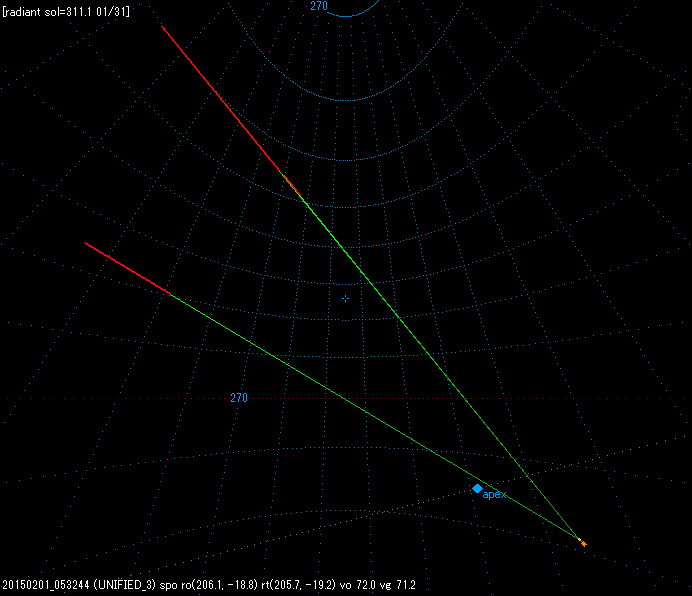Click the 'spo' shower code text

pos(168,585)
